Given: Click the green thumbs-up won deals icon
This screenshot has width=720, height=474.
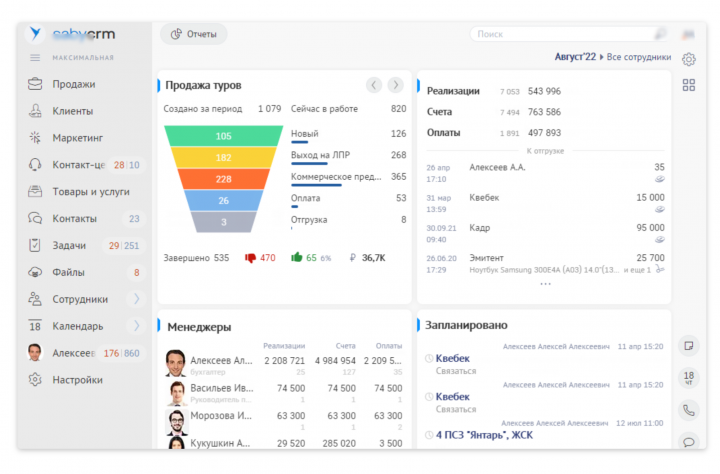Looking at the screenshot, I should coord(297,258).
